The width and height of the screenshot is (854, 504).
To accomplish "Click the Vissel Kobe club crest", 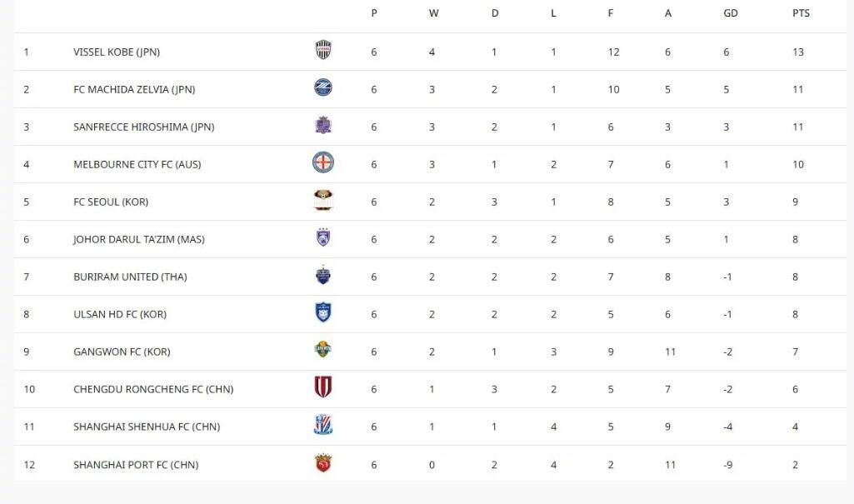I will (323, 50).
